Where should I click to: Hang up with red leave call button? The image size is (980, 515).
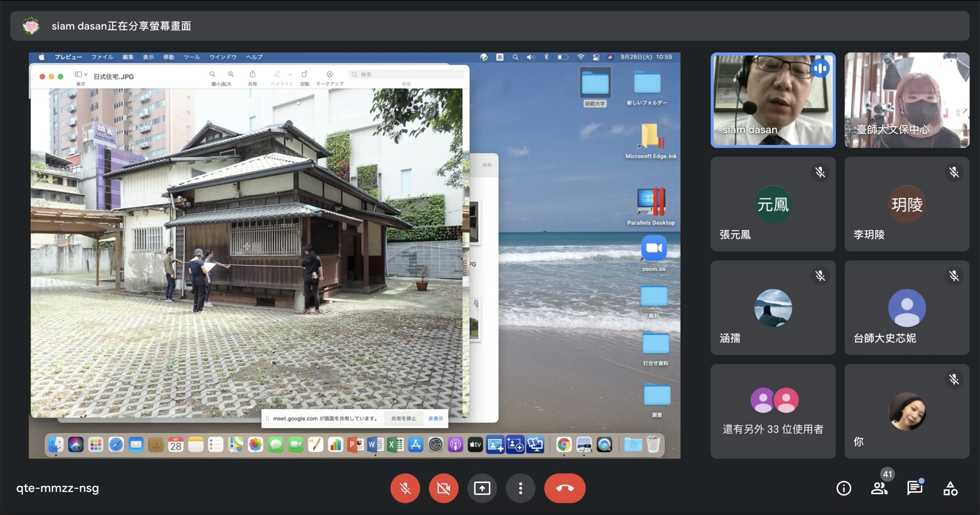click(x=565, y=488)
